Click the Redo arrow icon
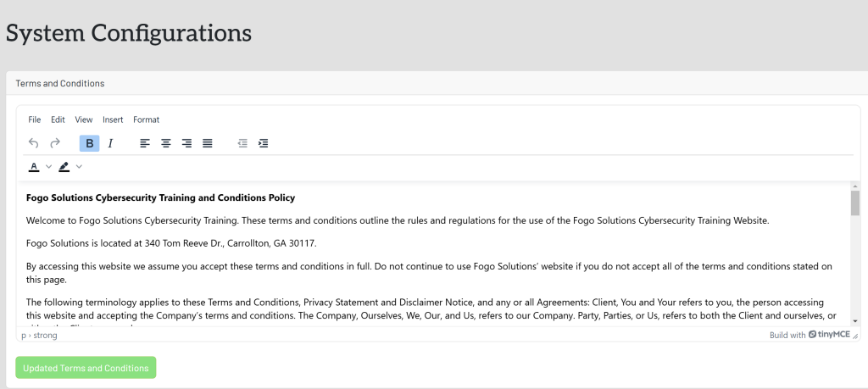The width and height of the screenshot is (868, 389). [55, 143]
